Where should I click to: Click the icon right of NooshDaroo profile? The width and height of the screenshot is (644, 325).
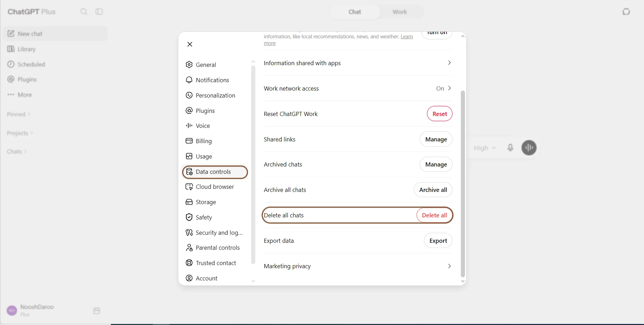click(x=97, y=310)
